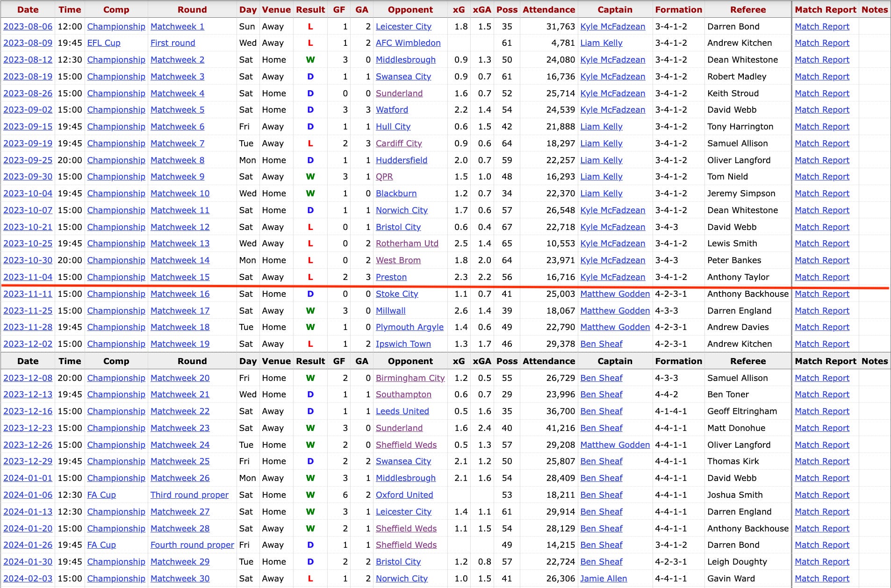Open Match Report for Matchweek 30

pyautogui.click(x=822, y=579)
